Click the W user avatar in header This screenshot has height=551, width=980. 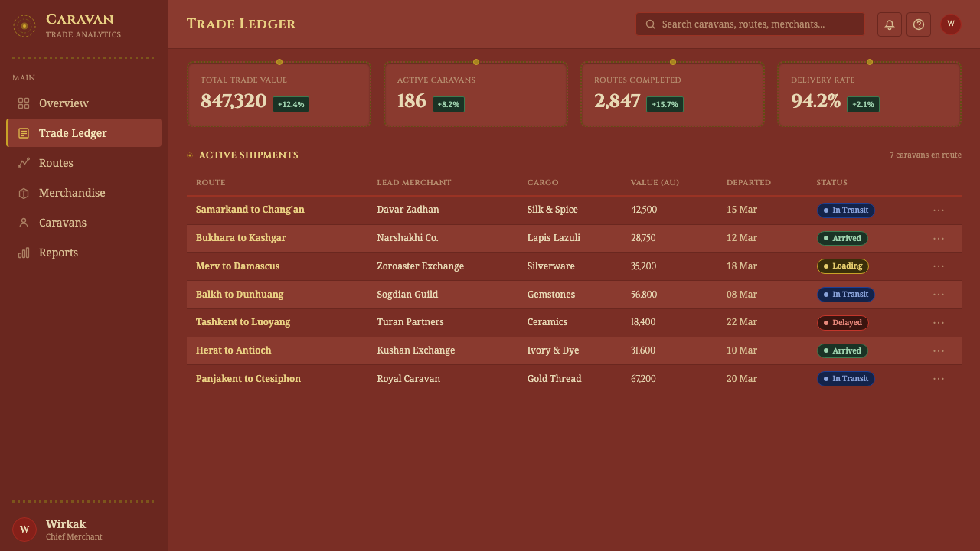951,24
